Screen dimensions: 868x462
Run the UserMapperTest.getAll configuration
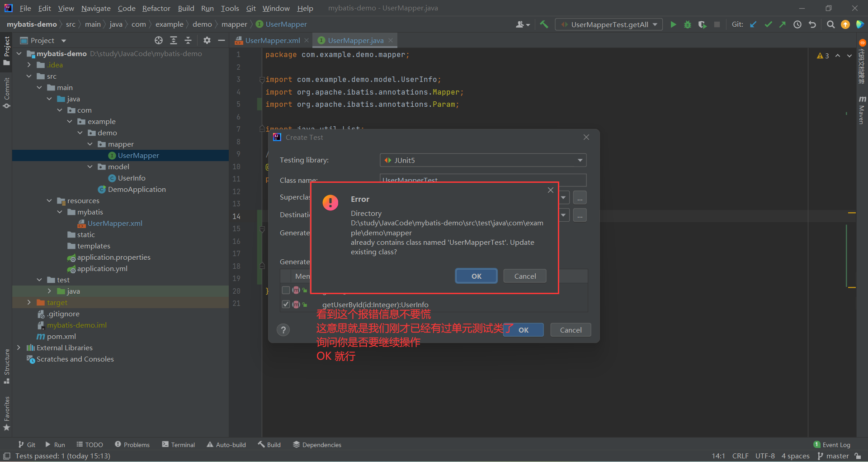(x=673, y=24)
